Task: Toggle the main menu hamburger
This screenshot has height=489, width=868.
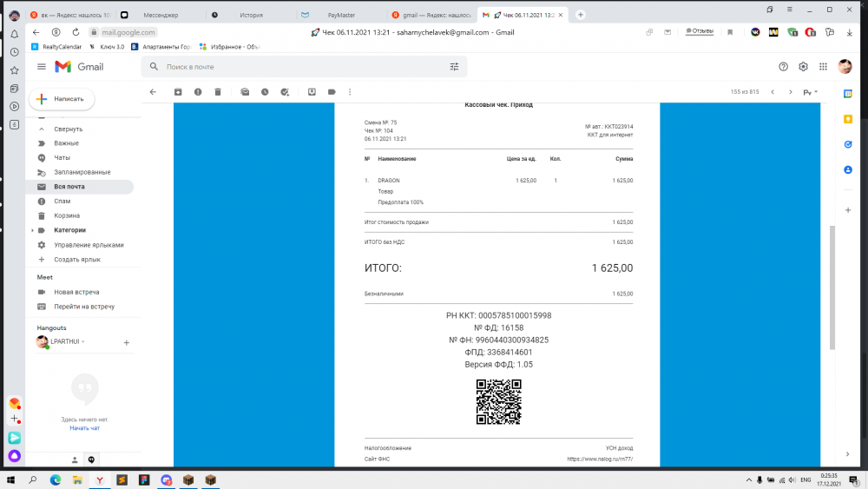Action: point(42,67)
